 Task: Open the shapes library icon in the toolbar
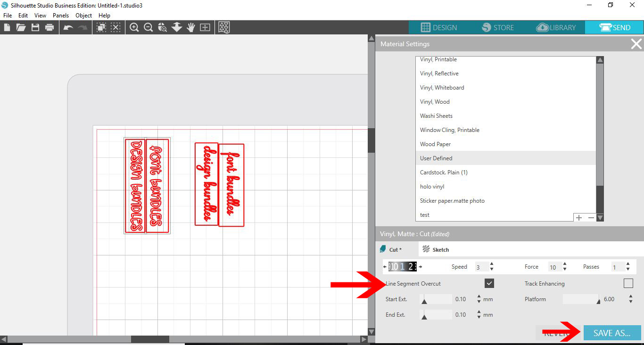point(224,27)
